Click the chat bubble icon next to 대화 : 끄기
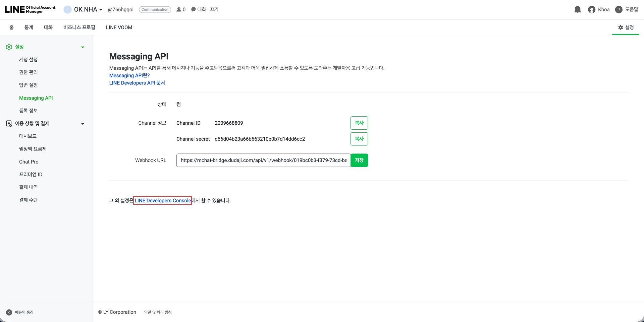The height and width of the screenshot is (322, 644). point(193,9)
